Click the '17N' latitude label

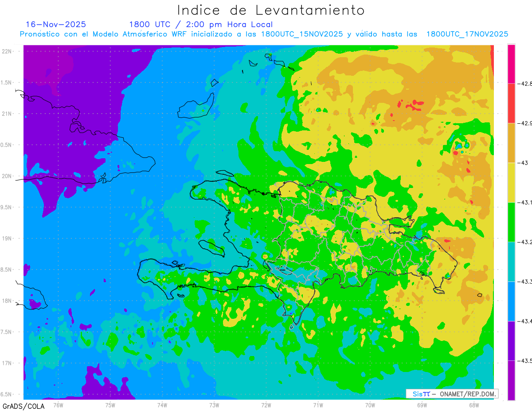7,363
